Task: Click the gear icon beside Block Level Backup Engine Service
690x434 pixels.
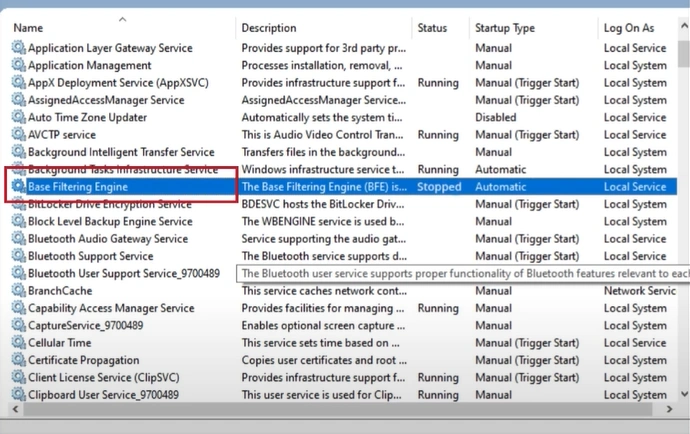Action: click(x=18, y=221)
